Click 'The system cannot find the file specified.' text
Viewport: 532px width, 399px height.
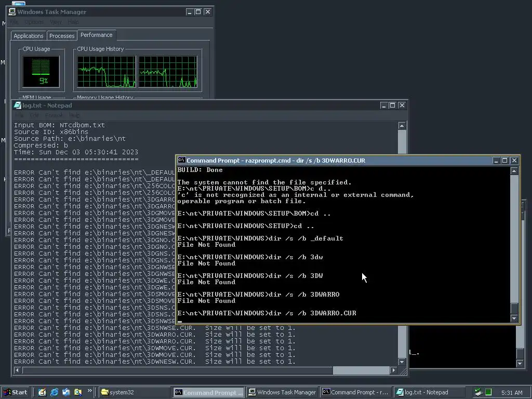[264, 182]
